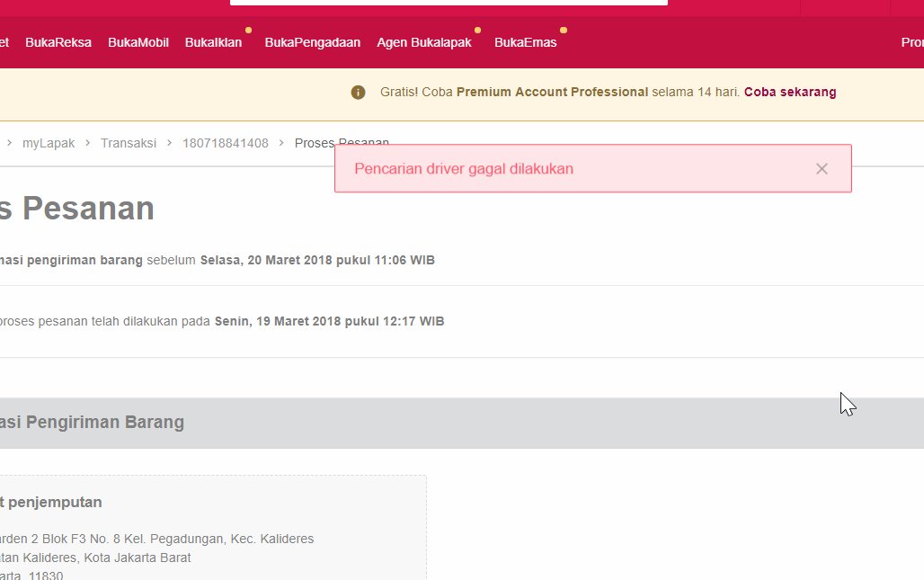
Task: Click the 'Senin, 19 Maret 2018' date text
Action: pos(329,321)
